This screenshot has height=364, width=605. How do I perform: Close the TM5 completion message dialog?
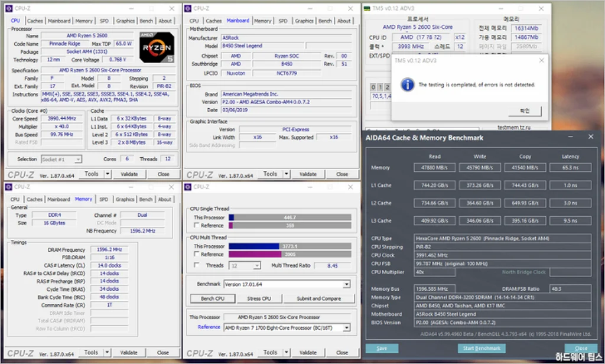point(541,60)
